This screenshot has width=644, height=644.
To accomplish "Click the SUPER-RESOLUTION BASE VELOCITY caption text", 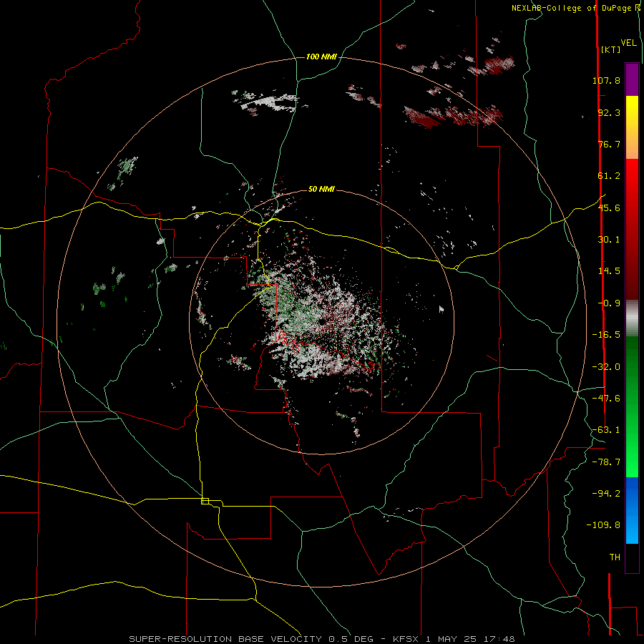I will pyautogui.click(x=225, y=639).
